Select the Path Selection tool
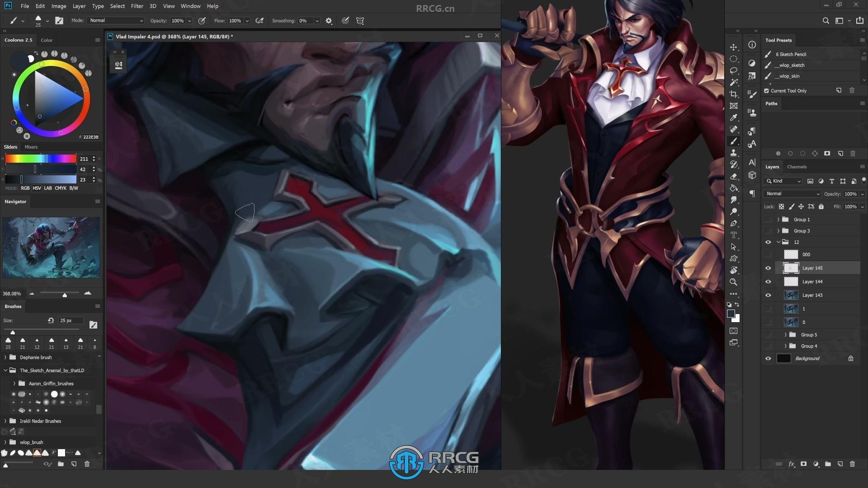The image size is (868, 488). pyautogui.click(x=734, y=247)
